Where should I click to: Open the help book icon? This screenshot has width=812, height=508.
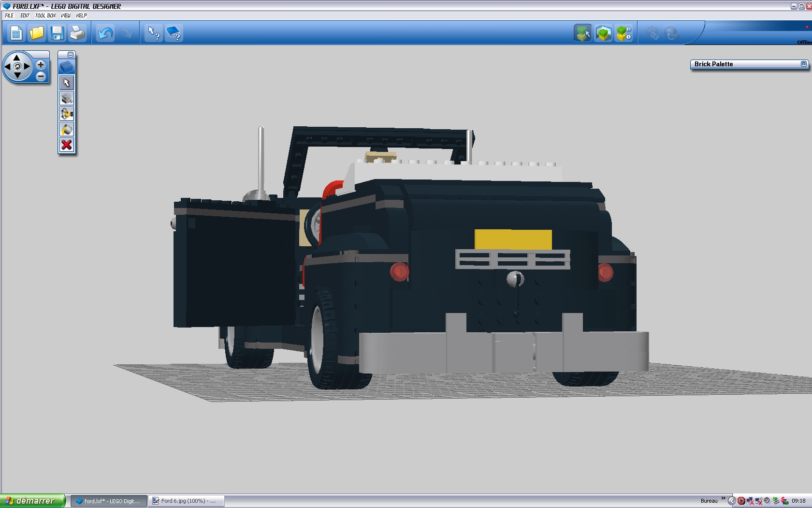pyautogui.click(x=174, y=33)
